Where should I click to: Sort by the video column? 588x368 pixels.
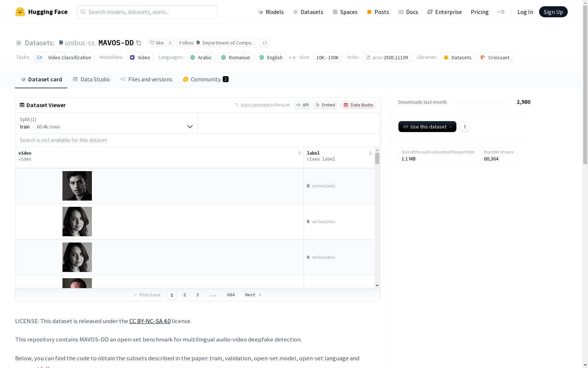[x=300, y=153]
